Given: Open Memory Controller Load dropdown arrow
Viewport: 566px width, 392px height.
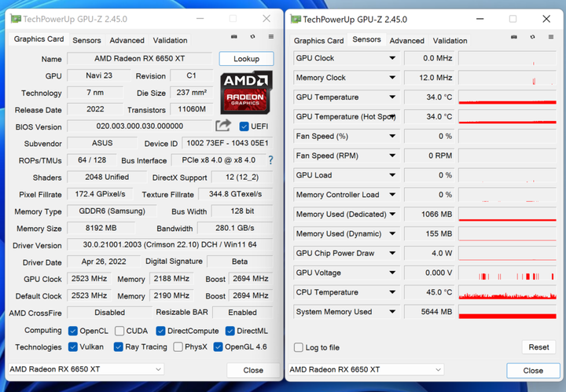Looking at the screenshot, I should [x=392, y=194].
